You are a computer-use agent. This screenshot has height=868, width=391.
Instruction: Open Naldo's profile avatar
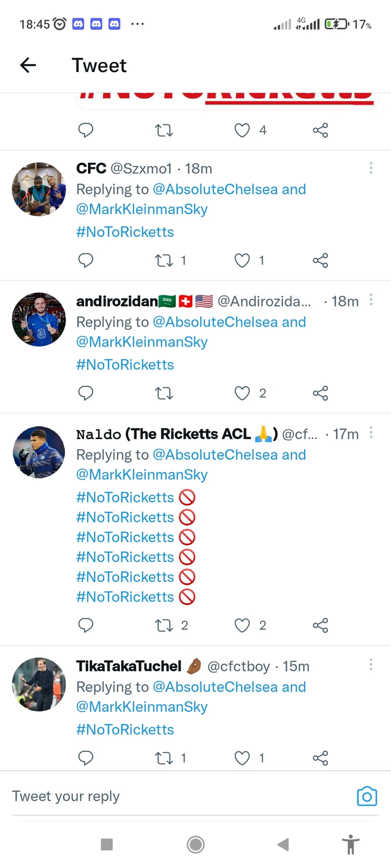coord(39,452)
